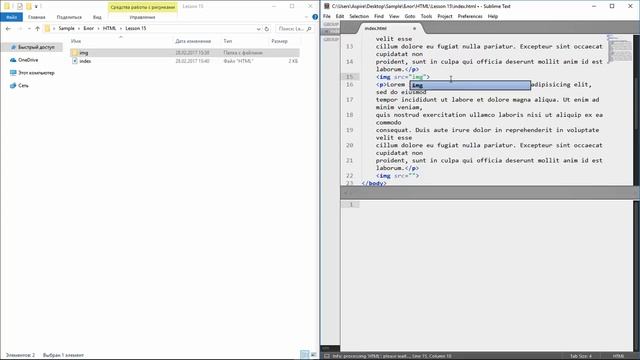Viewport: 640px width, 360px height.
Task: Go forward in File Explorer
Action: tap(20, 29)
